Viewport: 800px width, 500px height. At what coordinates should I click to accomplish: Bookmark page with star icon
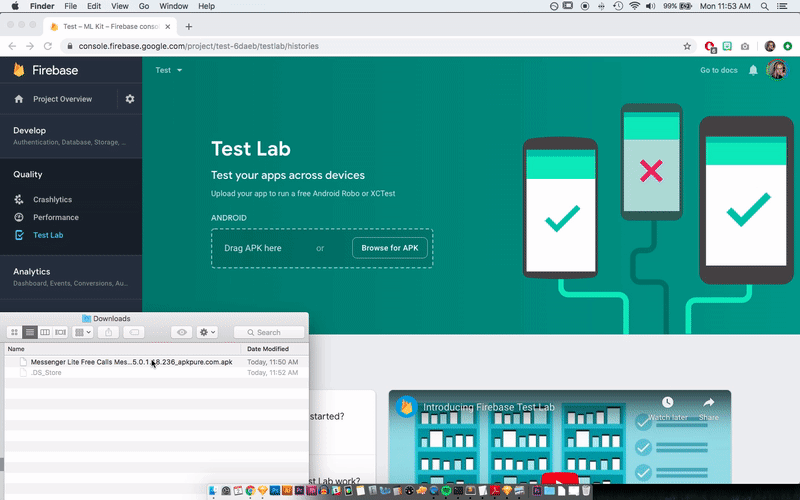pos(687,46)
